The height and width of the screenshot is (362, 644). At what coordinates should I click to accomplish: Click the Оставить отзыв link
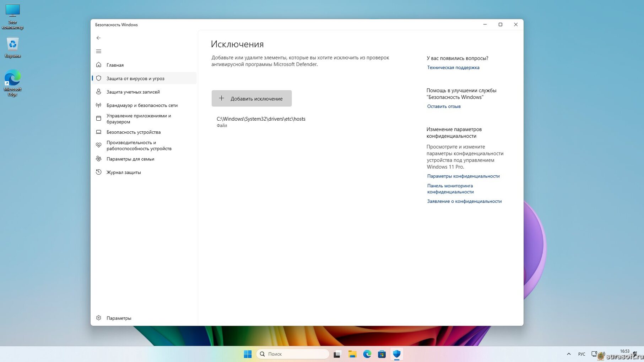pyautogui.click(x=444, y=106)
